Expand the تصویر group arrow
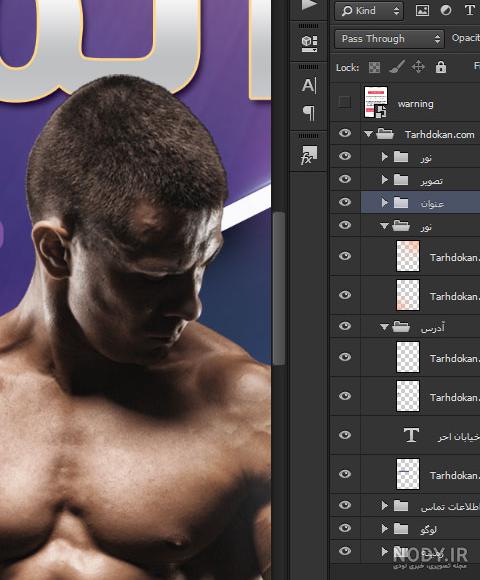This screenshot has height=580, width=480. click(x=385, y=179)
